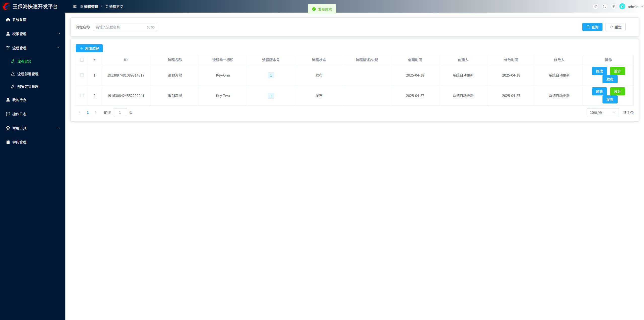The height and width of the screenshot is (320, 644).
Task: Open the 10条/页 page size dropdown
Action: (602, 113)
